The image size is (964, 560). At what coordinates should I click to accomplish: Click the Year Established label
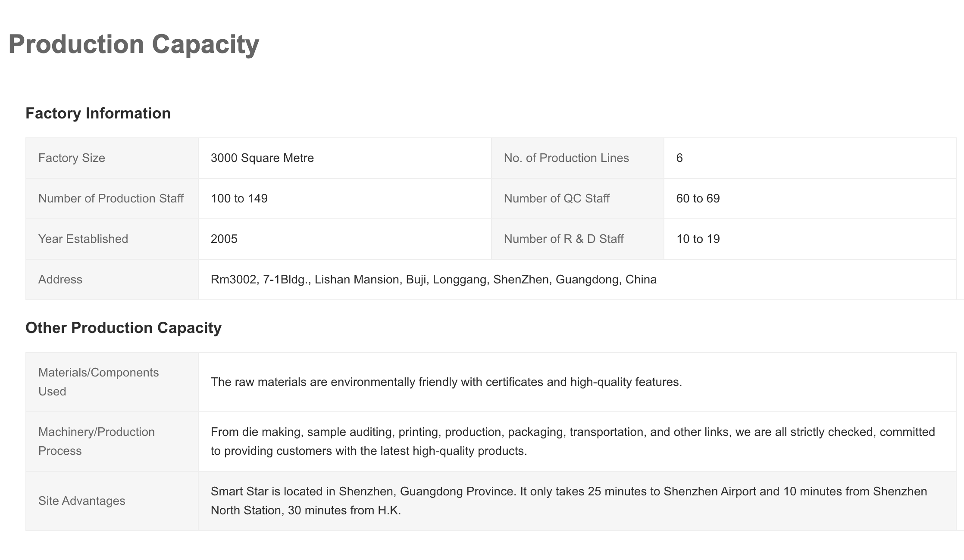click(x=83, y=239)
